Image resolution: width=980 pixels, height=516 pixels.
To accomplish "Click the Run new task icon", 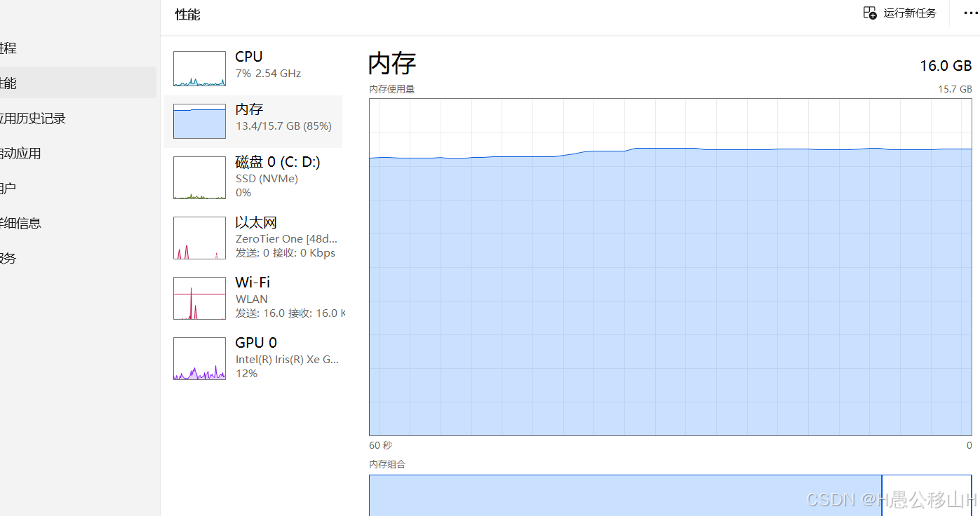I will coord(870,13).
